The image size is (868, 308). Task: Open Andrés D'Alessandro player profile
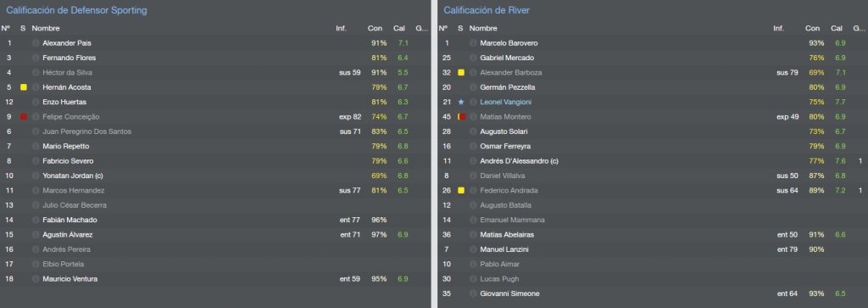[520, 161]
